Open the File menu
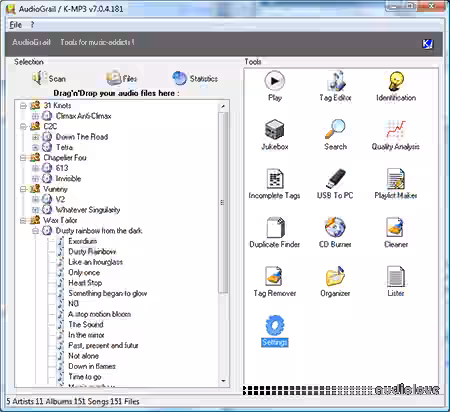The height and width of the screenshot is (412, 450). 16,25
